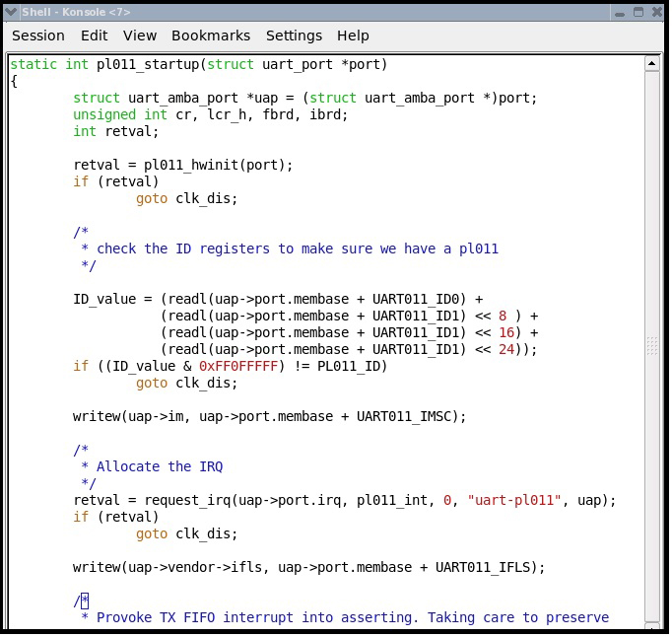This screenshot has height=637, width=672.
Task: Open the Edit menu
Action: pos(95,35)
